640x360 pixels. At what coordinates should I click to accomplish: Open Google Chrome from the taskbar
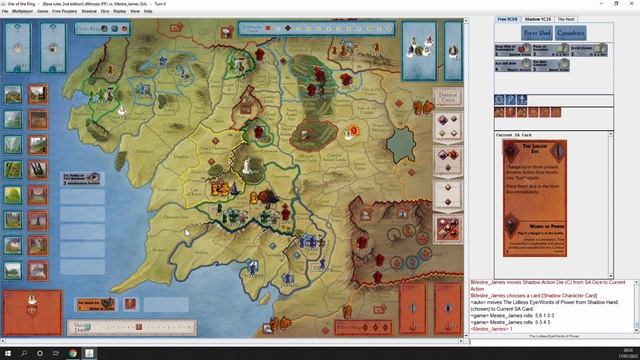pos(73,353)
